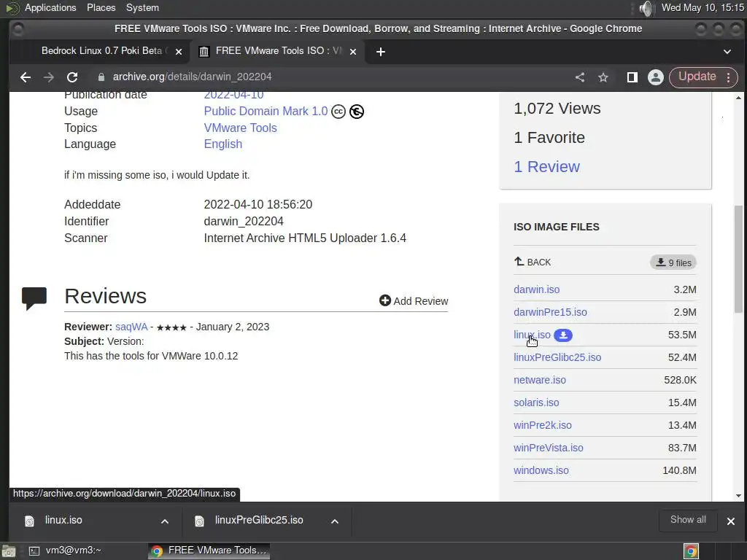The width and height of the screenshot is (747, 560).
Task: Click the scrollbar up arrow
Action: (x=738, y=98)
